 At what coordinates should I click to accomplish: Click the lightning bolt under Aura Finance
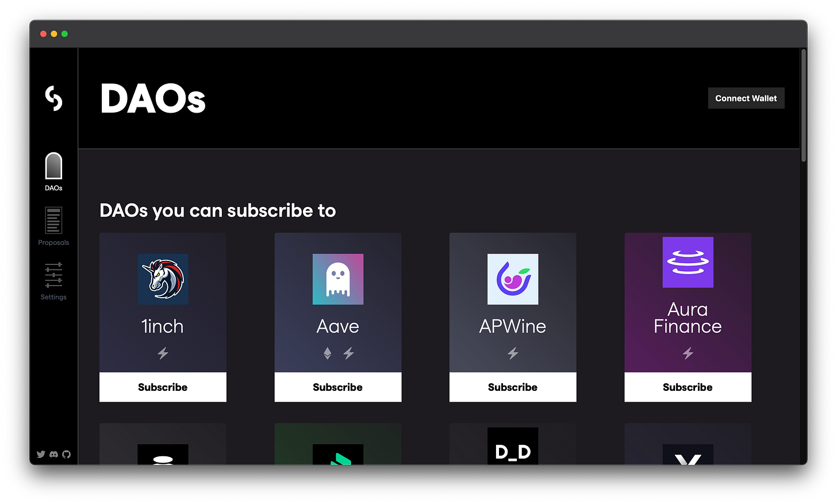tap(688, 353)
